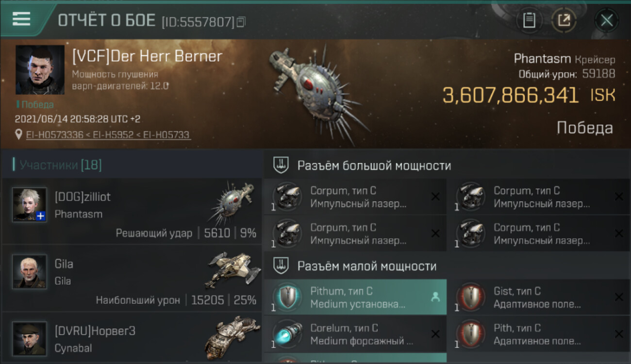Viewport: 631px width, 364px height.
Task: Select the Corelum type C afterburner module
Action: point(355,334)
